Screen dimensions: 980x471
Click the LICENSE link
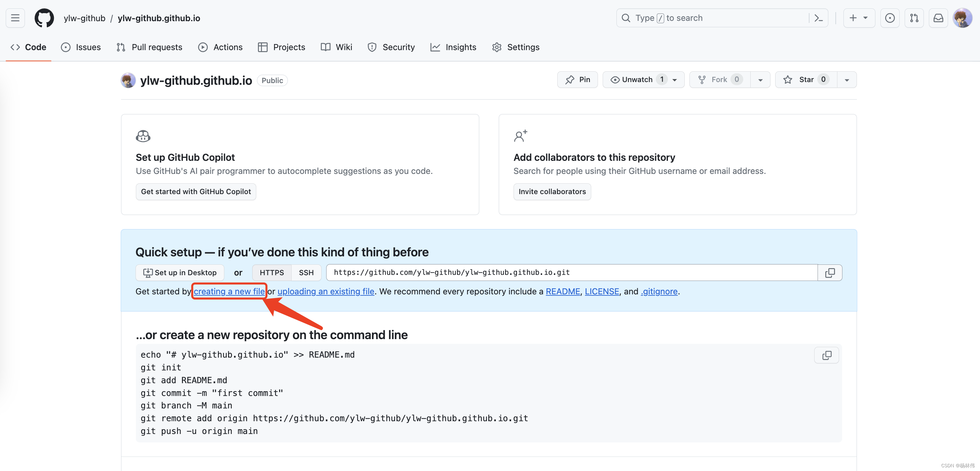click(x=602, y=291)
